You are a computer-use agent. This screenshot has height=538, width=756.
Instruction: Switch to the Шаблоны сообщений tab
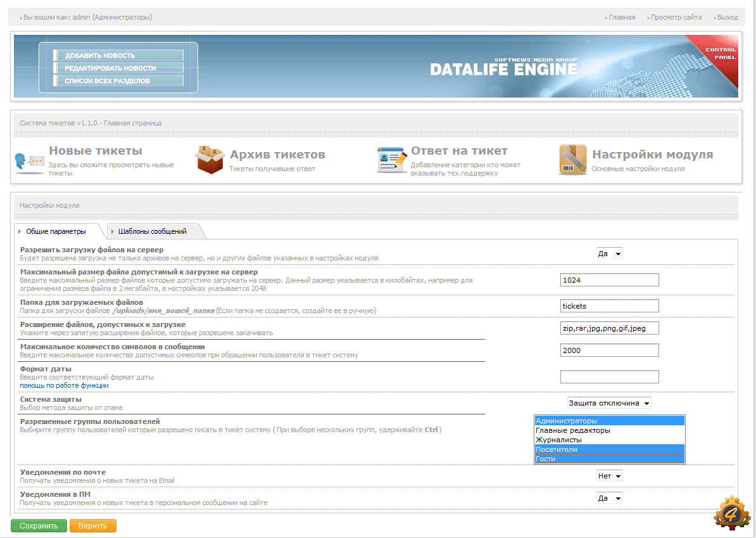pos(152,231)
